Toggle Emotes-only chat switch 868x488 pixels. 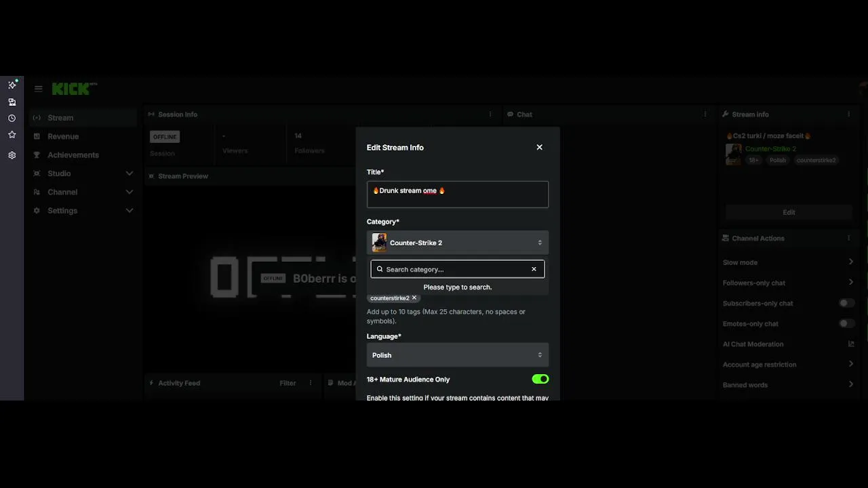click(x=847, y=323)
